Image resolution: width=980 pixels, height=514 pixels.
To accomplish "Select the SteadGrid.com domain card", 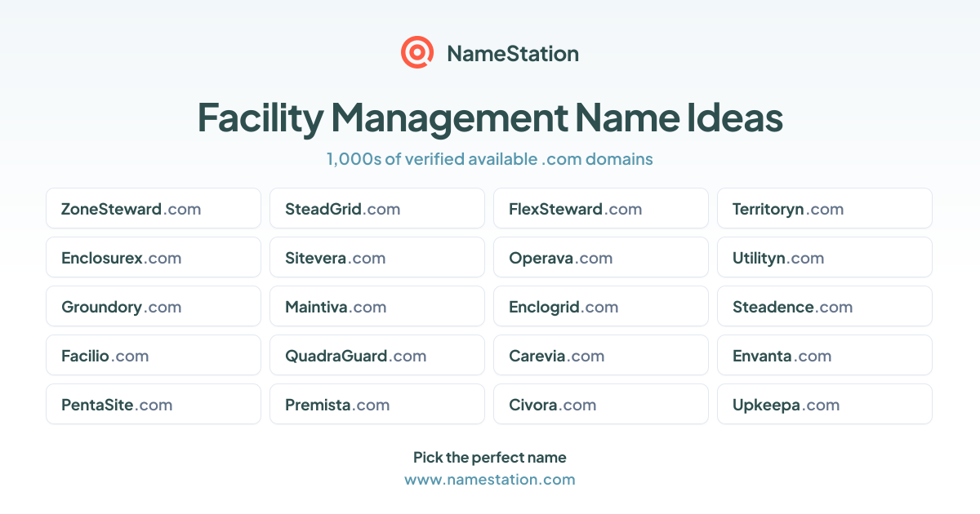I will click(377, 209).
